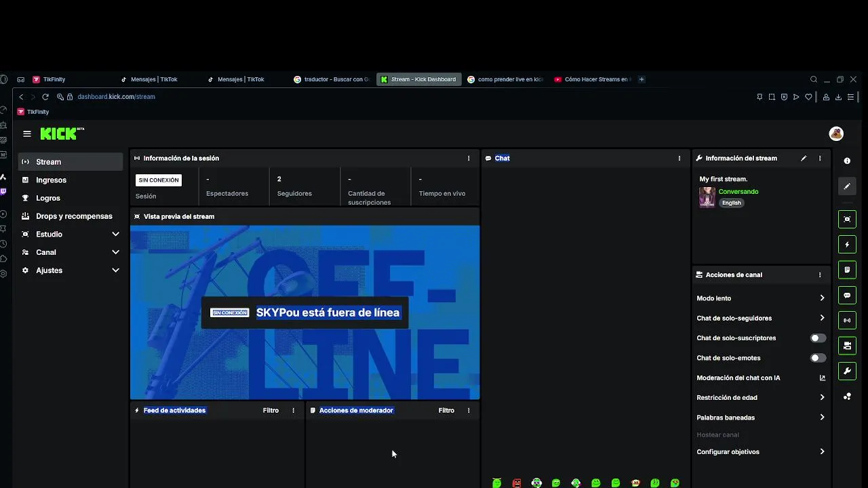
Task: Open the Chat panel options menu
Action: coord(679,158)
